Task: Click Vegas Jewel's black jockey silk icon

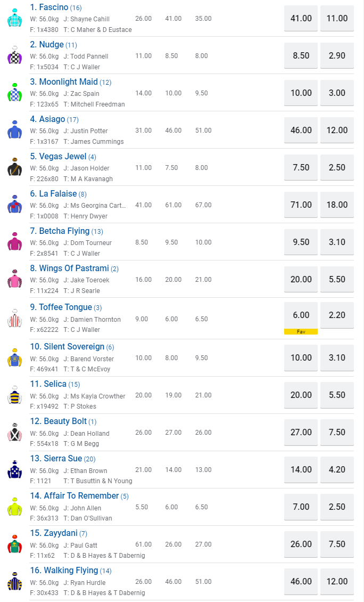Action: click(x=14, y=167)
